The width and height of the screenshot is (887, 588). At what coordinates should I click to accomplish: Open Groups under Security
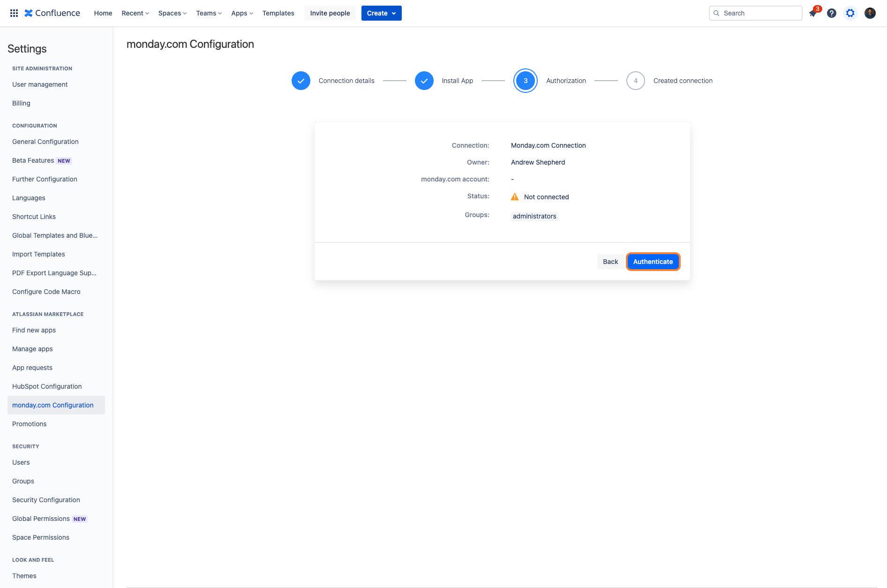[56, 481]
